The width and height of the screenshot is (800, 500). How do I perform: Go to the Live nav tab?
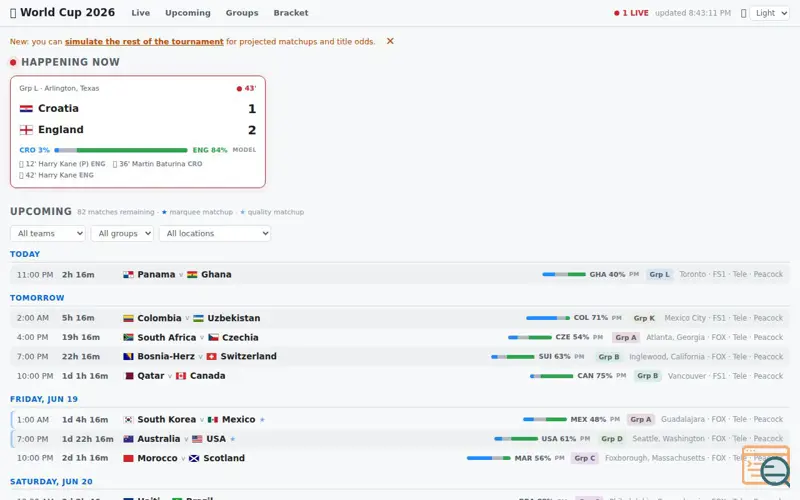[x=140, y=13]
